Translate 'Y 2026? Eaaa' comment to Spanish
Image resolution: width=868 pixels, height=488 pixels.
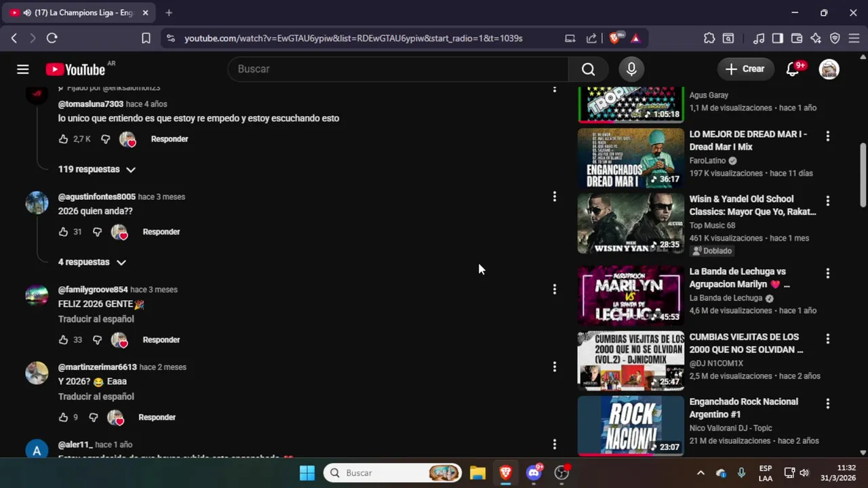click(96, 396)
